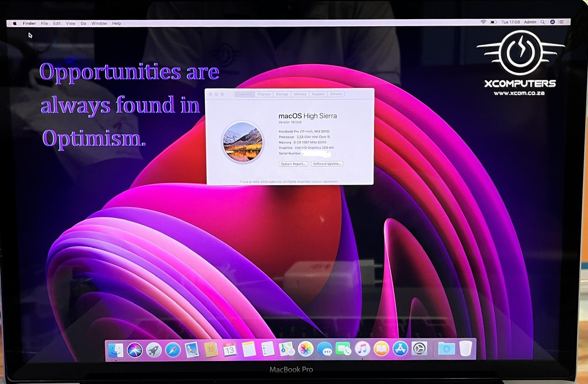Open the Maps app in dock
The height and width of the screenshot is (384, 588).
click(286, 349)
